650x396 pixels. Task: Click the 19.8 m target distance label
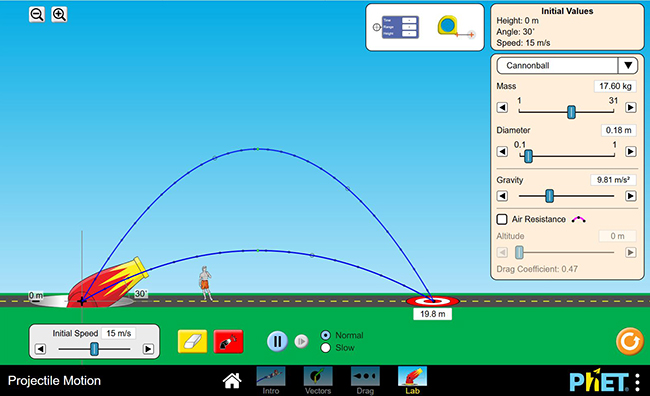click(432, 314)
